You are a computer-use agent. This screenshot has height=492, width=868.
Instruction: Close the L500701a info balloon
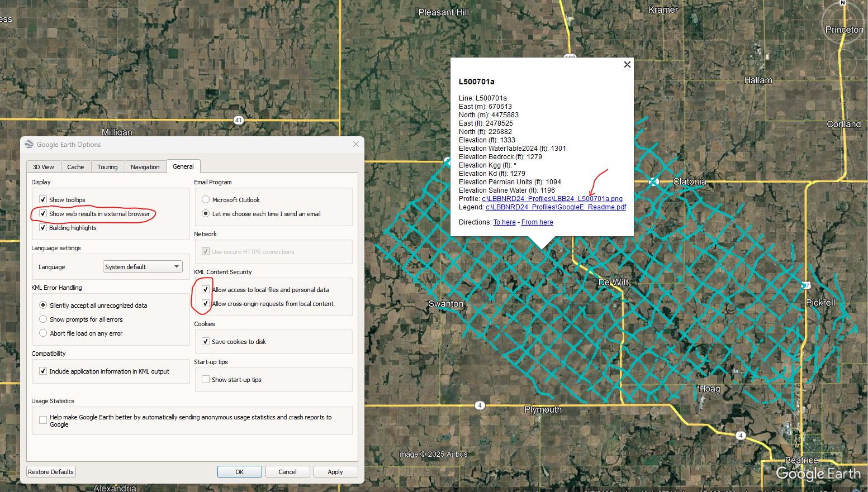pyautogui.click(x=627, y=65)
